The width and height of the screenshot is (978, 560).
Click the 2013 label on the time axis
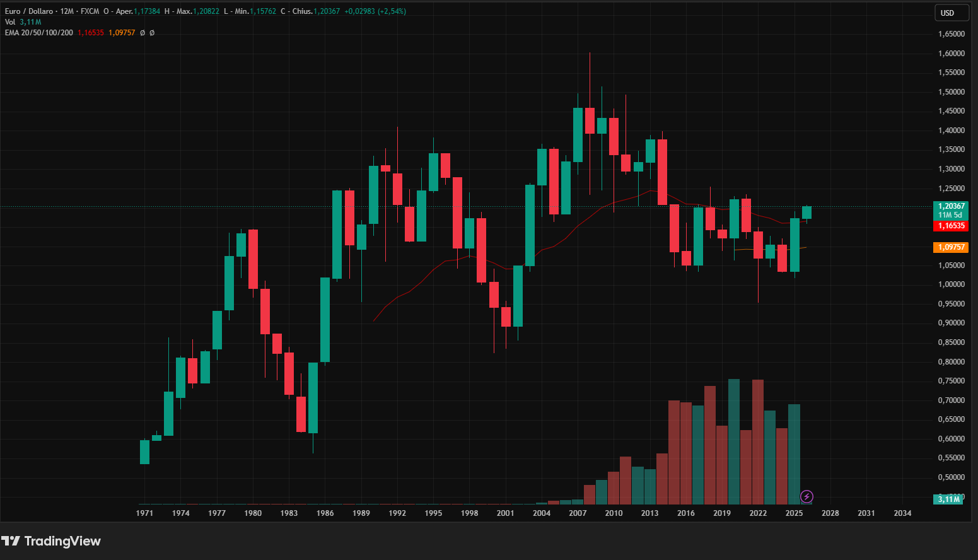click(650, 513)
